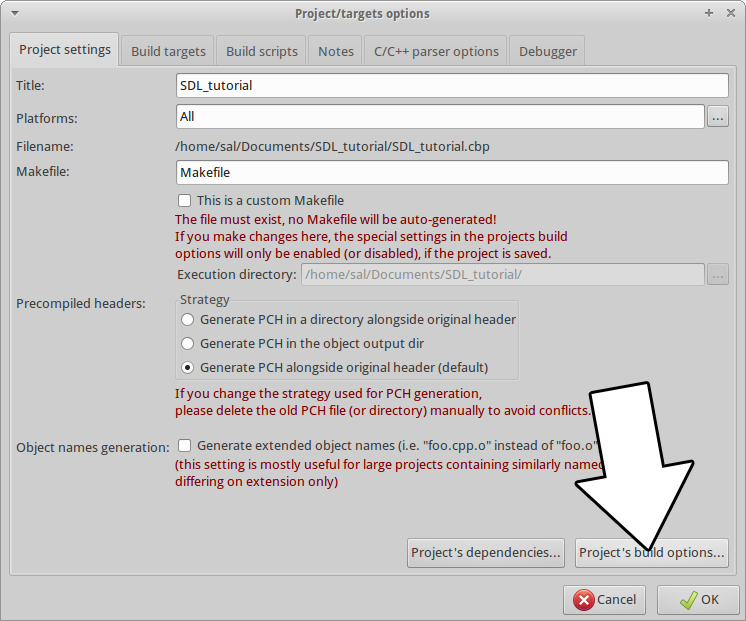Click the 'Strategy' group label

click(x=205, y=300)
